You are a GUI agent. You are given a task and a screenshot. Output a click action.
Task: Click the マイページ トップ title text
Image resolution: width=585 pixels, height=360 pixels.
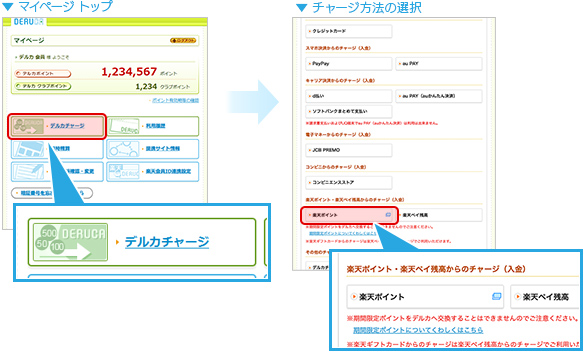tap(65, 6)
